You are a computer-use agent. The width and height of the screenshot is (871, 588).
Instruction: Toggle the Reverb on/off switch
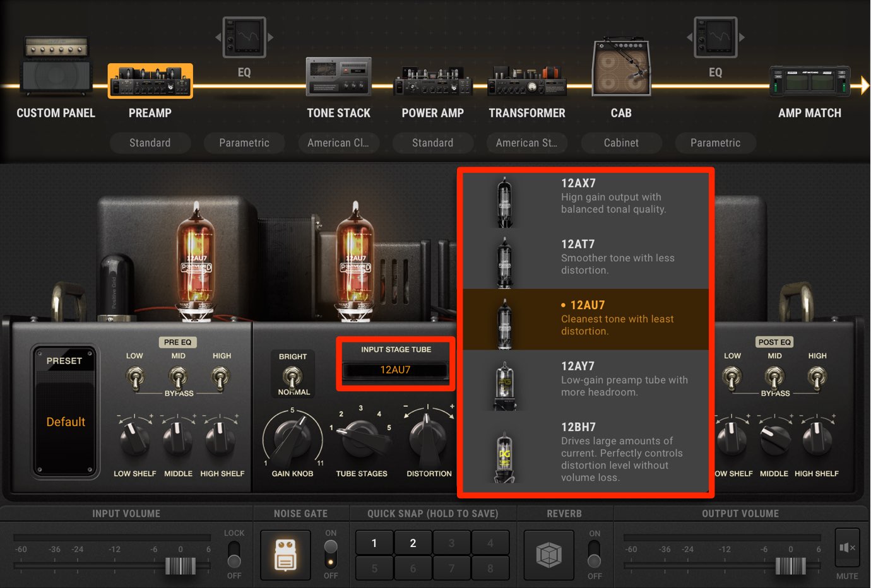tap(594, 554)
